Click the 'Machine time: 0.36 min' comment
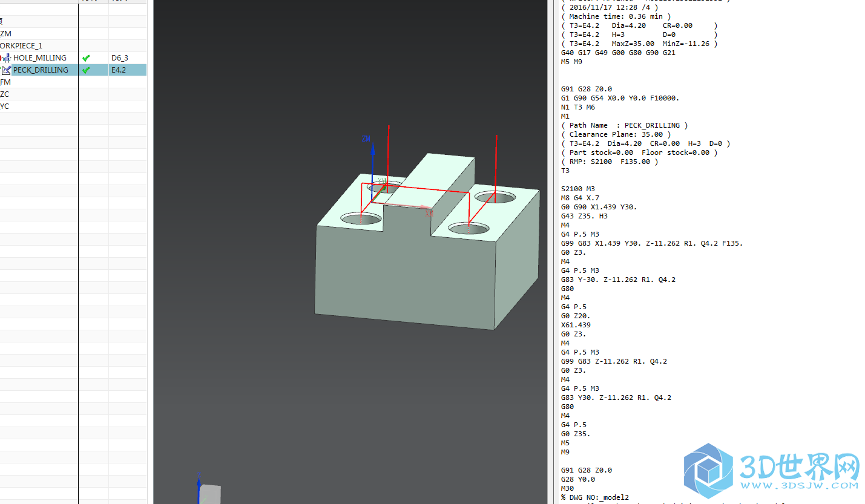This screenshot has height=504, width=865. click(x=616, y=16)
